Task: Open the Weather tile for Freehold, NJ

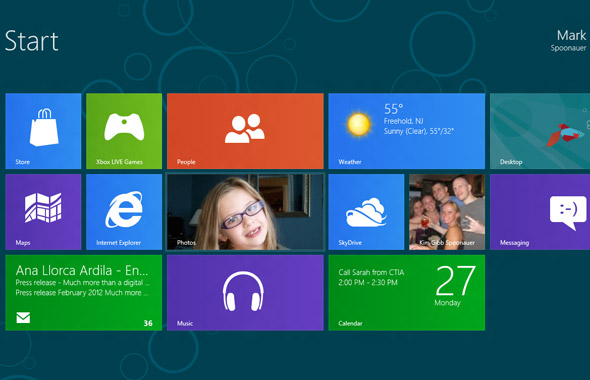Action: coord(407,131)
